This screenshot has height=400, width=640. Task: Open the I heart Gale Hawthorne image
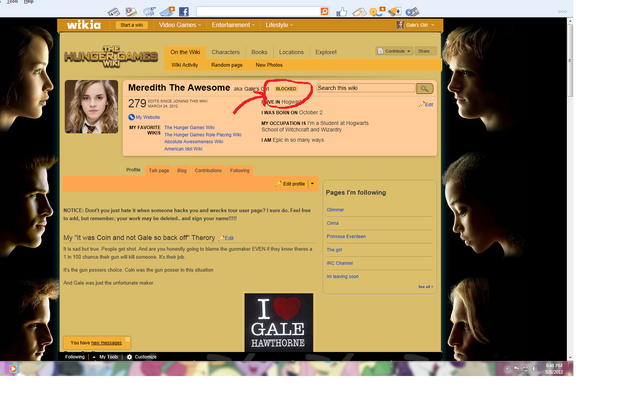point(279,322)
